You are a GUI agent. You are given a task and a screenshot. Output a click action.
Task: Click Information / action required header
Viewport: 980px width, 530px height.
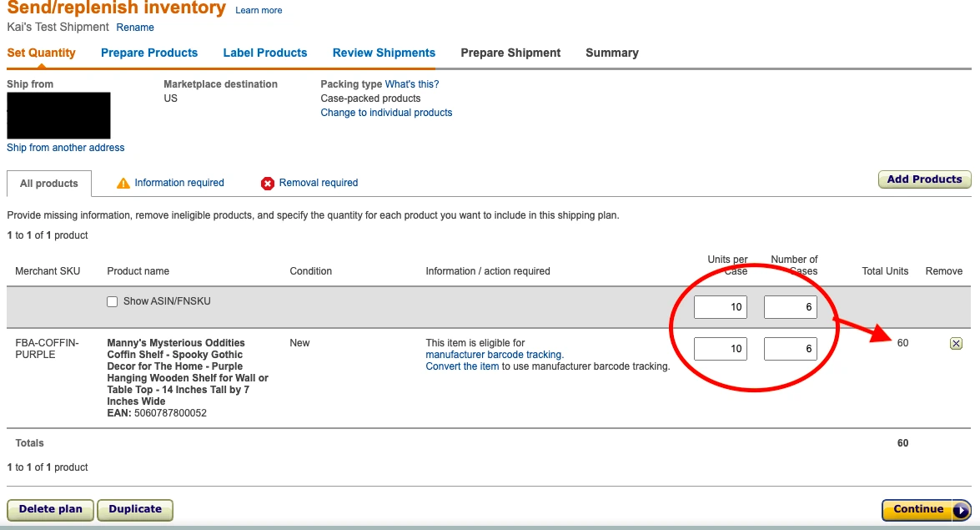coord(488,271)
